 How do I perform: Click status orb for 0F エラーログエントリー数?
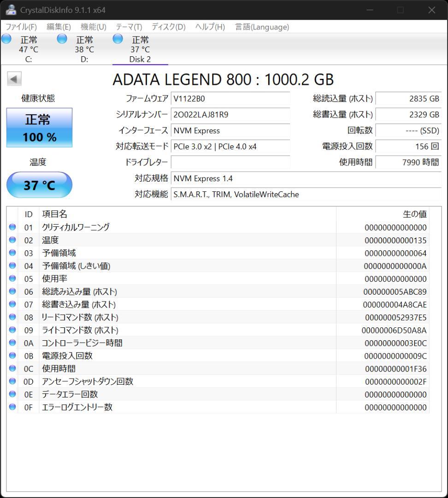[12, 407]
